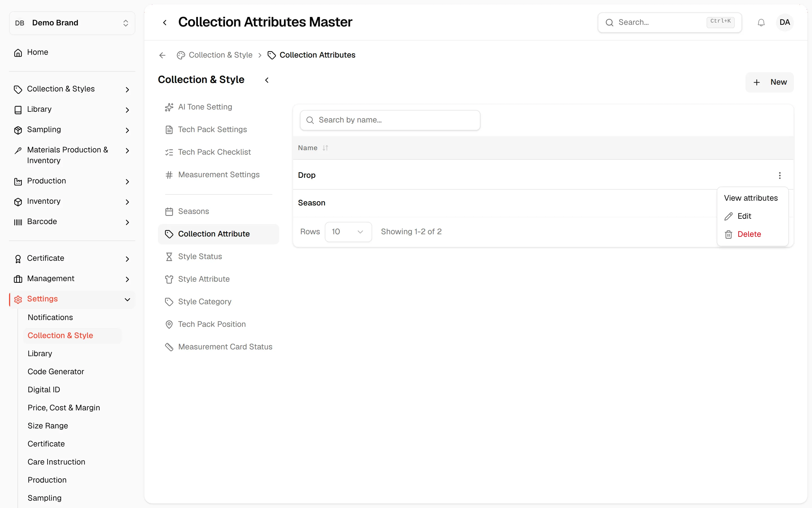
Task: Click the Measurement Settings hash icon
Action: click(169, 175)
